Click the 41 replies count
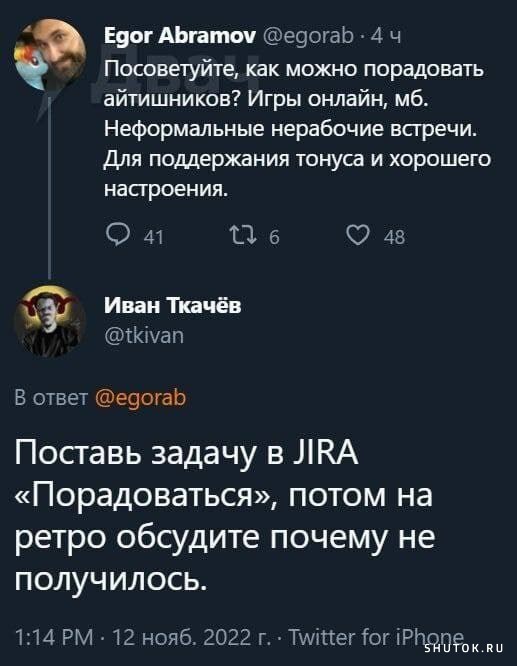The width and height of the screenshot is (517, 666). 153,237
